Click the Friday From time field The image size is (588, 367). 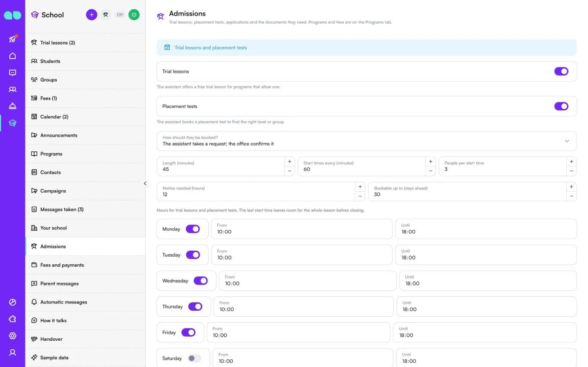(298, 332)
